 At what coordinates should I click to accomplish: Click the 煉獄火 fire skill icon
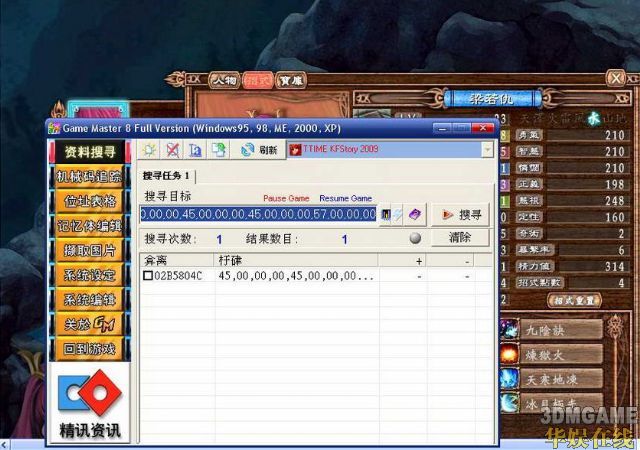click(x=509, y=354)
